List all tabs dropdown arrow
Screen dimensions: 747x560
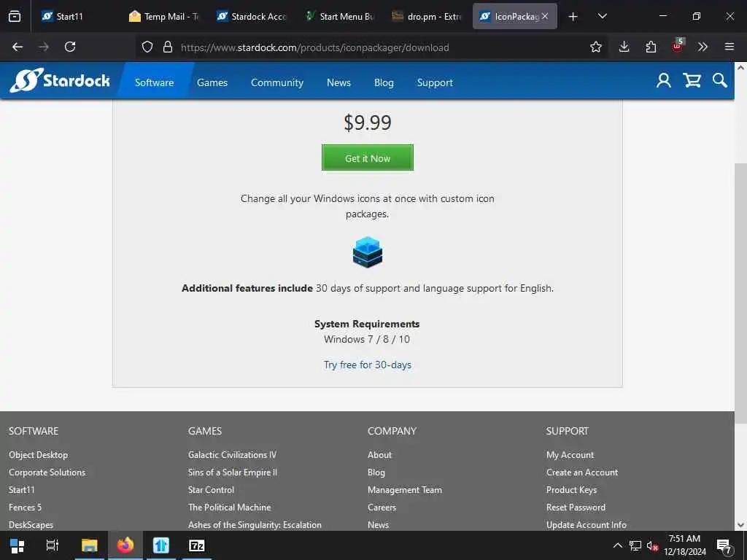[602, 16]
